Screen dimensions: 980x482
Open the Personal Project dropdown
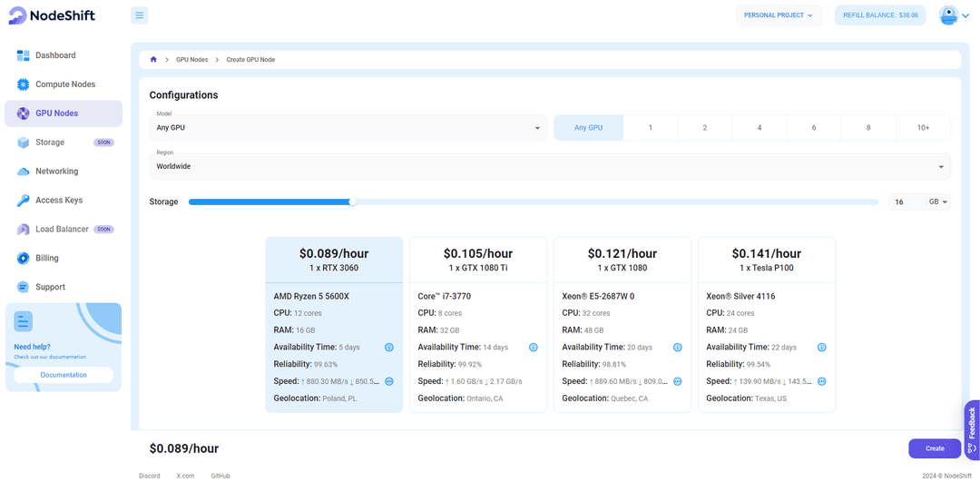click(x=778, y=15)
